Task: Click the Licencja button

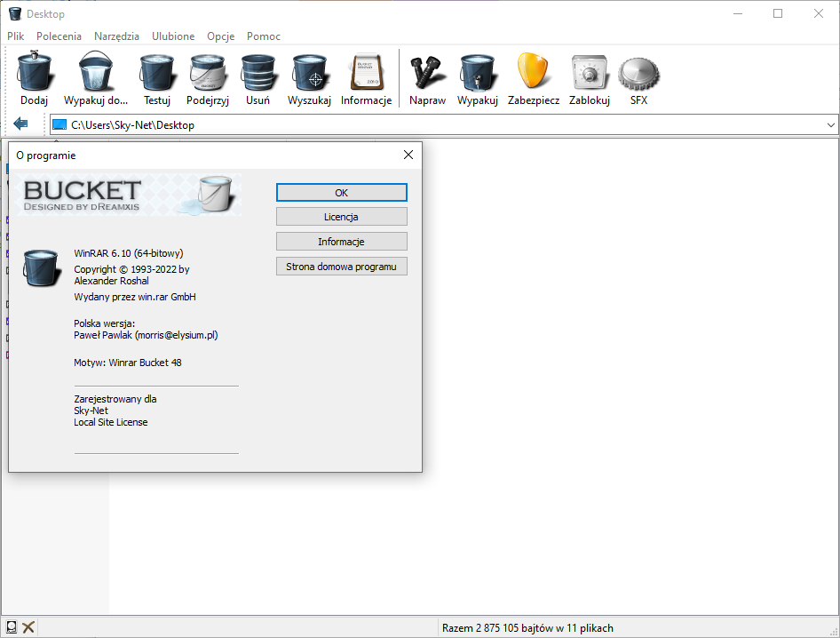Action: pyautogui.click(x=342, y=217)
